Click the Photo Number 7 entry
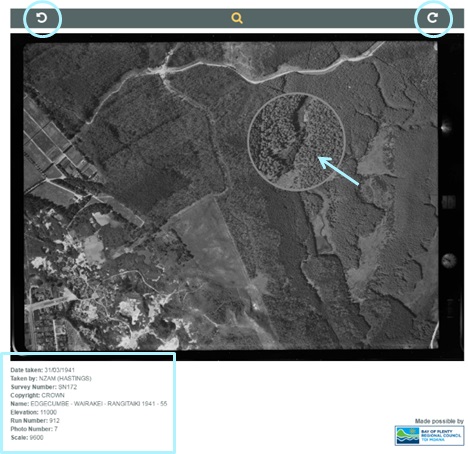468x454 pixels. (x=34, y=429)
